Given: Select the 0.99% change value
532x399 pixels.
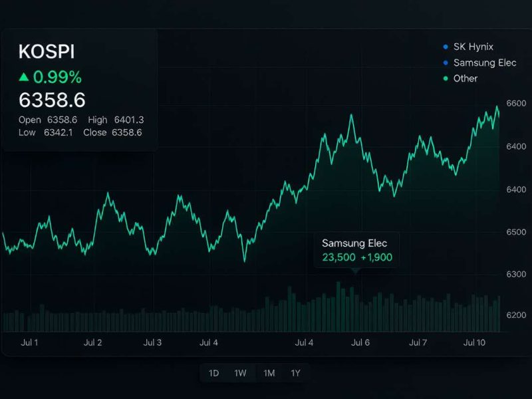Looking at the screenshot, I should pos(57,77).
